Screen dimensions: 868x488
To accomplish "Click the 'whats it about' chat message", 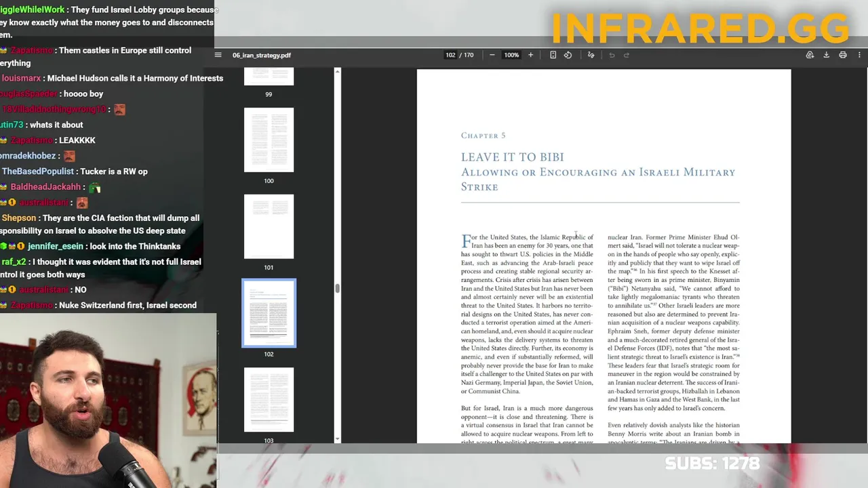I will coord(56,125).
